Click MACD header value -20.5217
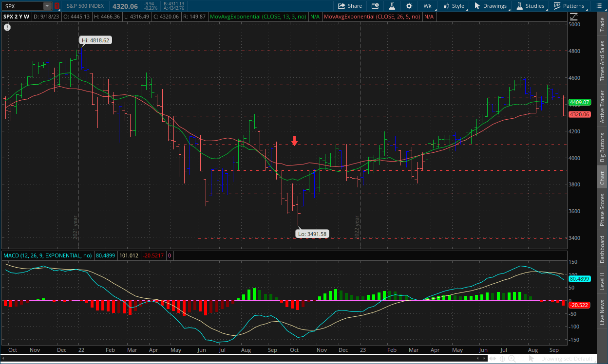The image size is (608, 364). coord(153,255)
